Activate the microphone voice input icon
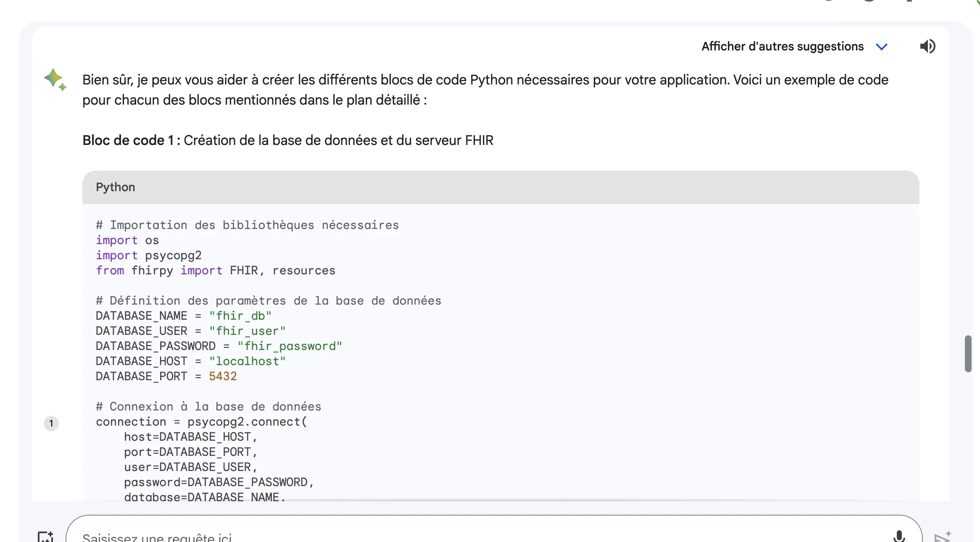This screenshot has height=542, width=980. tap(898, 536)
